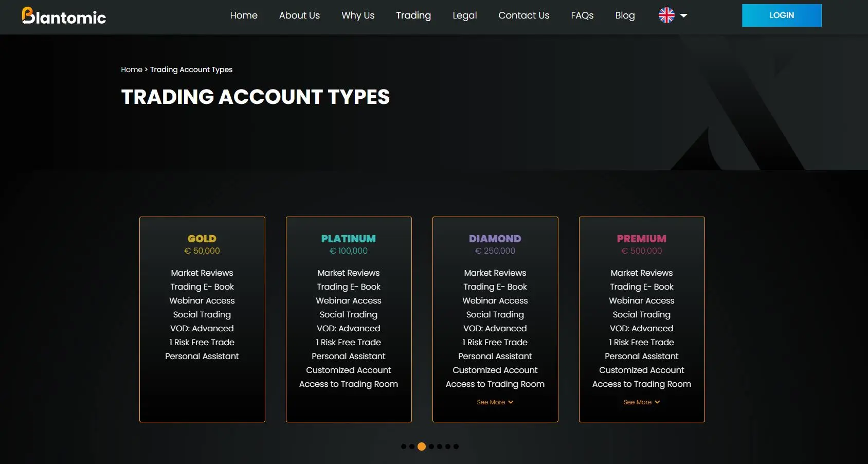Open the FAQs page
868x464 pixels.
tap(582, 15)
